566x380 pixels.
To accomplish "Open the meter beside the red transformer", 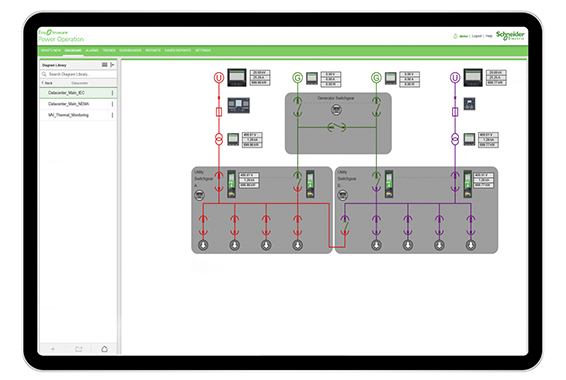I will (233, 139).
